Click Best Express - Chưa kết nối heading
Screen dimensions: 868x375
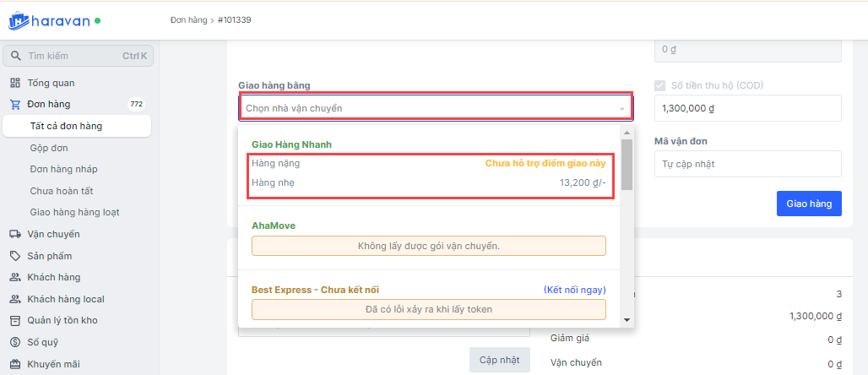pyautogui.click(x=316, y=290)
